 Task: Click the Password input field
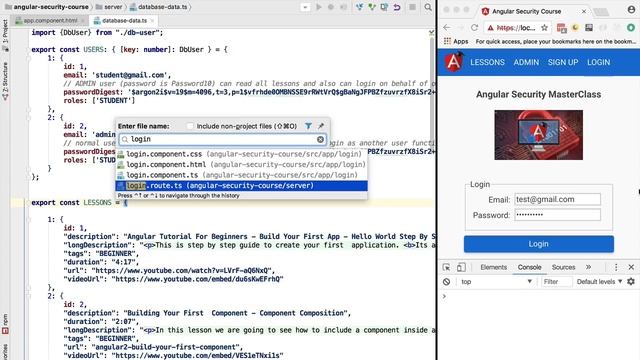(557, 215)
